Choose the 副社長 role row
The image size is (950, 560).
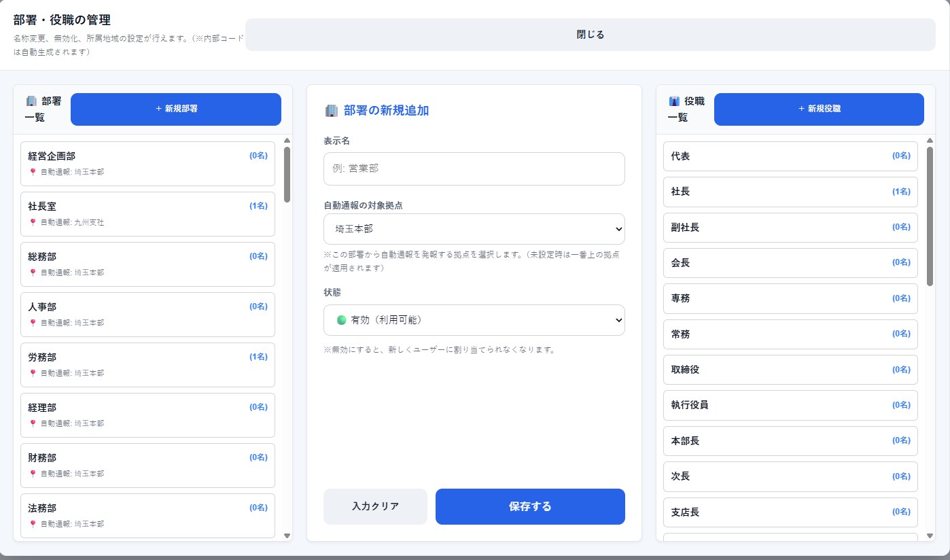click(x=790, y=227)
